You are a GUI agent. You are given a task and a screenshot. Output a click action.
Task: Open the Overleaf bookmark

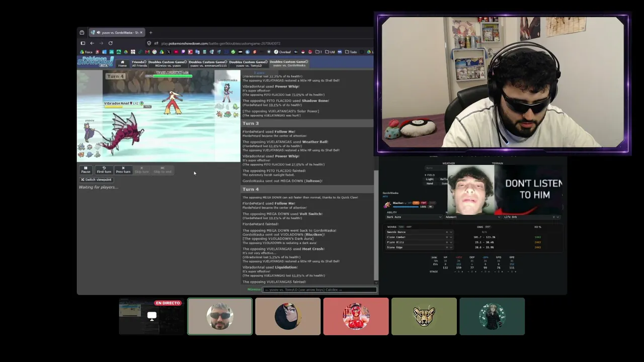coord(283,52)
